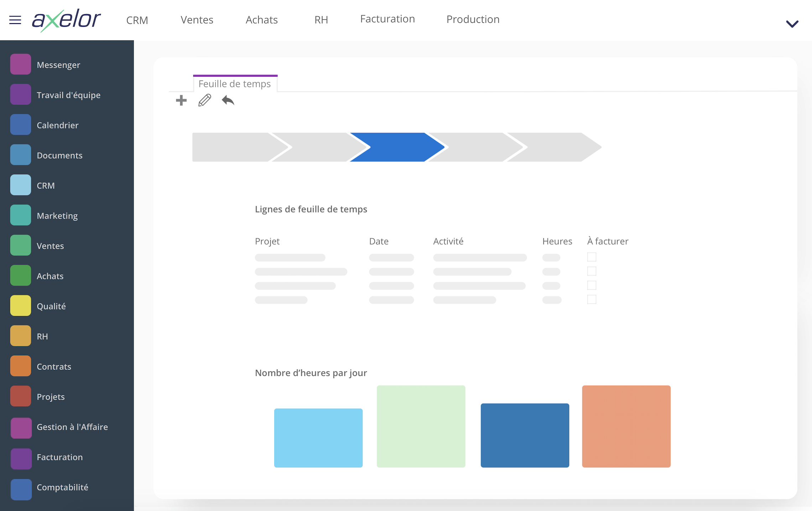Click the add new record icon
The width and height of the screenshot is (812, 511).
point(181,101)
